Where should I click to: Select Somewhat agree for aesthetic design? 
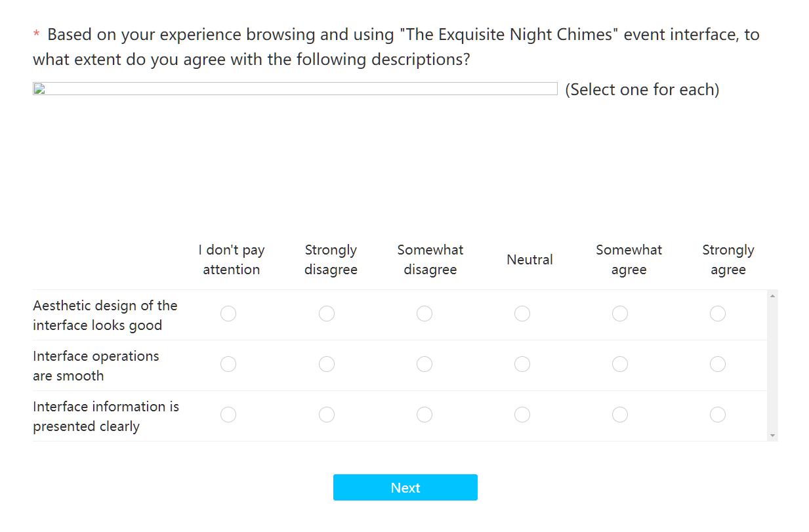pyautogui.click(x=619, y=314)
